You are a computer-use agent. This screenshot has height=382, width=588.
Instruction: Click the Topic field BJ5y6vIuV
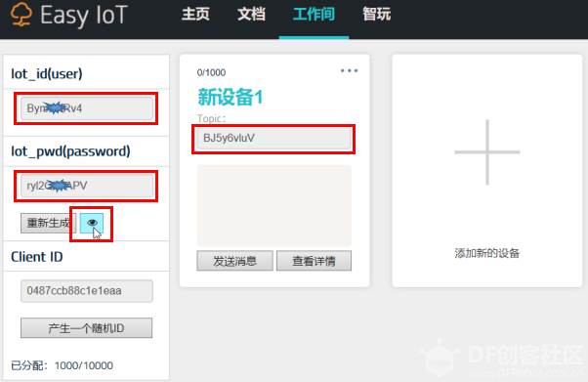click(x=274, y=138)
